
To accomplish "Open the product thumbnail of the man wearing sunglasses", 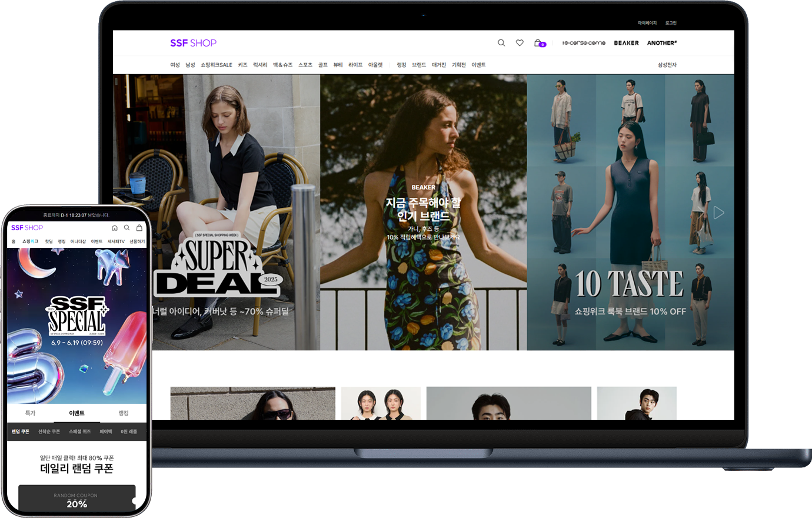I will [x=253, y=403].
